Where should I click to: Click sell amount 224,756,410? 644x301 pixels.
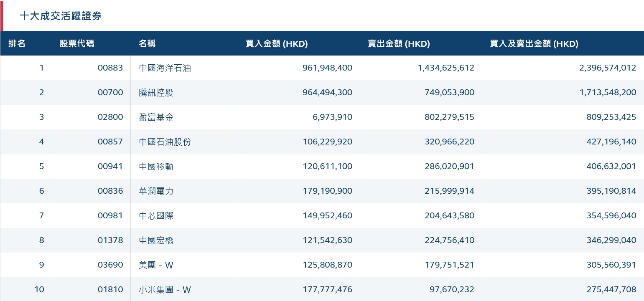pyautogui.click(x=449, y=240)
